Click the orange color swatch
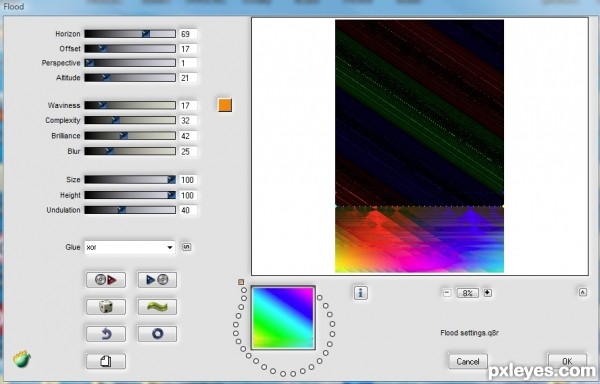This screenshot has width=600, height=384. [225, 105]
